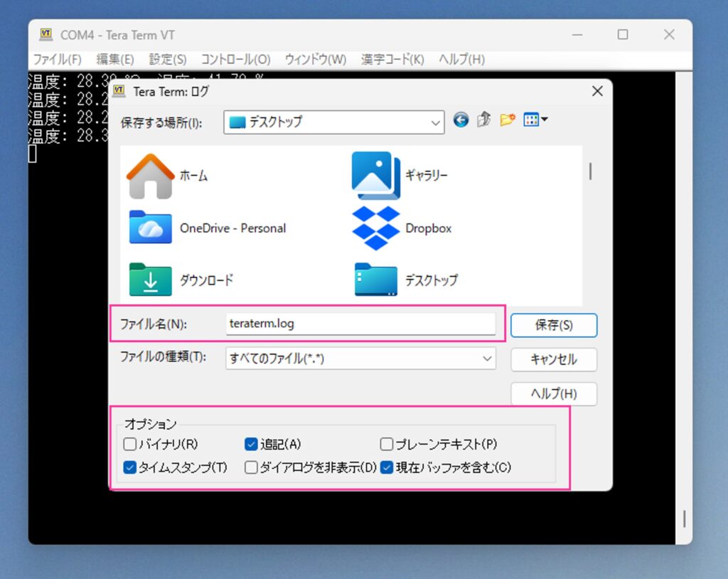Expand the ファイルの種類 file type dropdown
The image size is (728, 579).
tap(361, 359)
